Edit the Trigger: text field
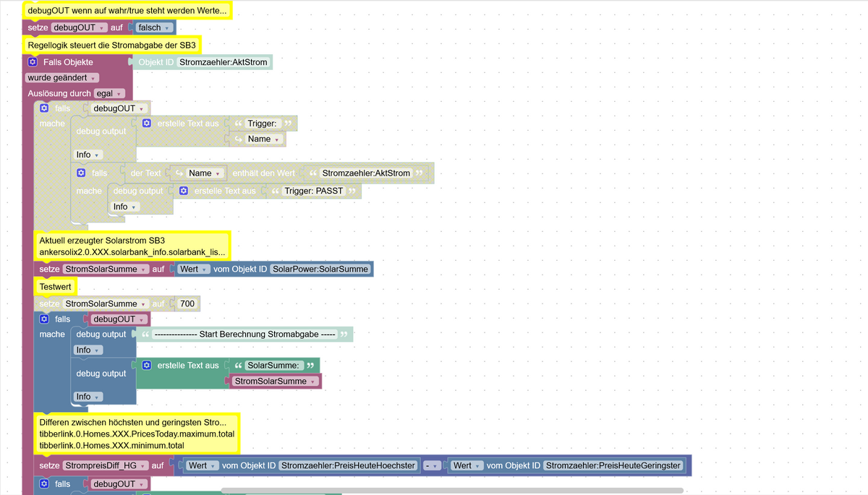 [262, 124]
